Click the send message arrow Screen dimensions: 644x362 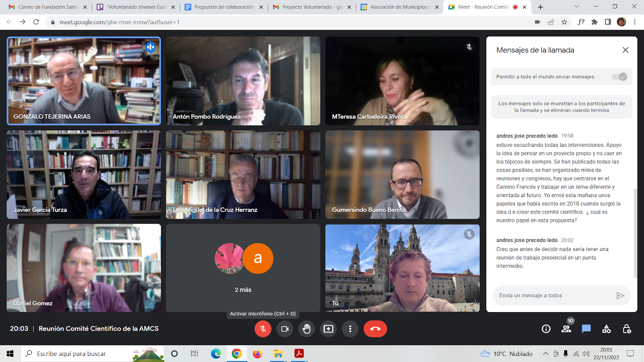620,296
